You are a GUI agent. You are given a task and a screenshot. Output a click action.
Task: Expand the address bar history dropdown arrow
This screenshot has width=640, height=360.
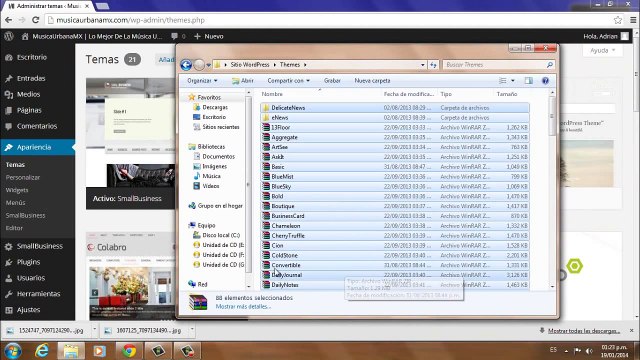point(423,65)
